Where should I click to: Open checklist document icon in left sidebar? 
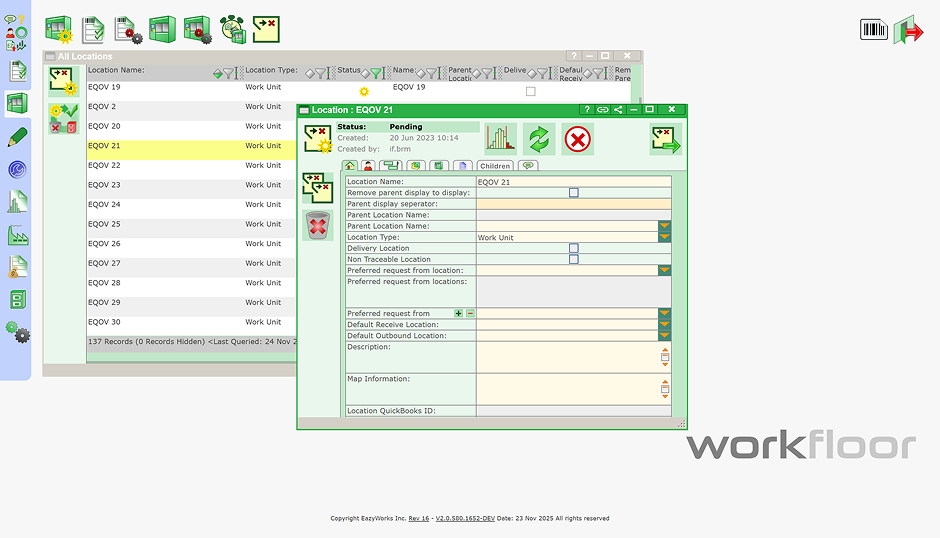(18, 71)
